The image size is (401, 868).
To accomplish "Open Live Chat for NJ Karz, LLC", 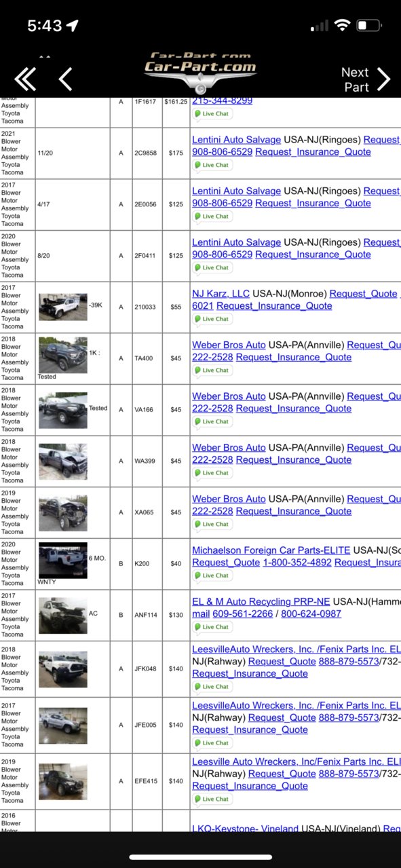I will pyautogui.click(x=212, y=319).
